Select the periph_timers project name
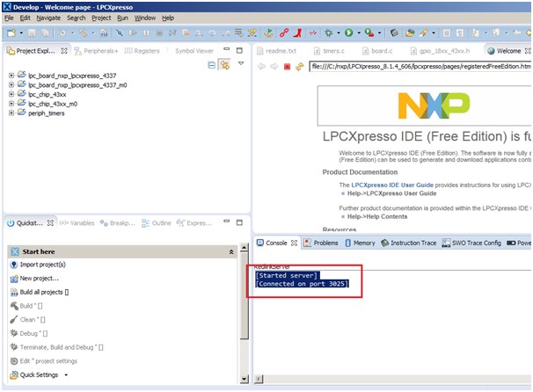Viewport: 533px width, 392px height. click(x=47, y=113)
